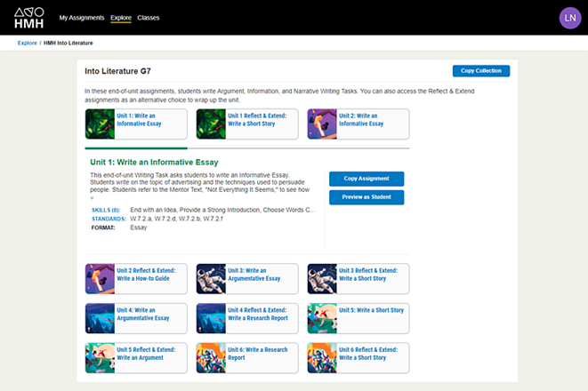
Task: Click thumbnail of Unit 2 Reflect & Extend card
Action: (x=100, y=279)
